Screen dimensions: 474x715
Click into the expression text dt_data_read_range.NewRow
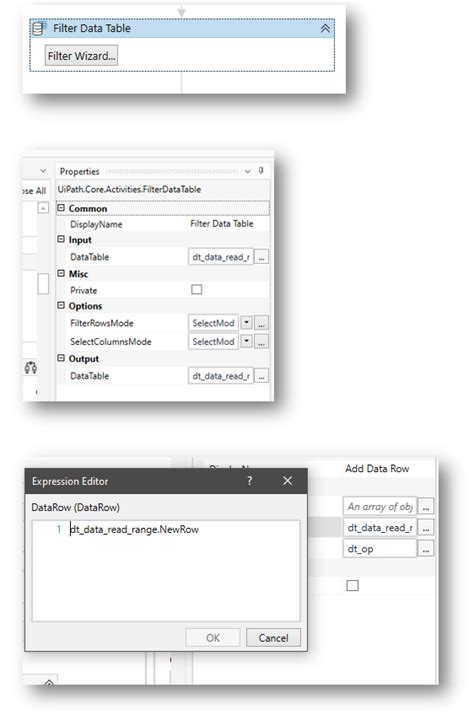click(134, 529)
